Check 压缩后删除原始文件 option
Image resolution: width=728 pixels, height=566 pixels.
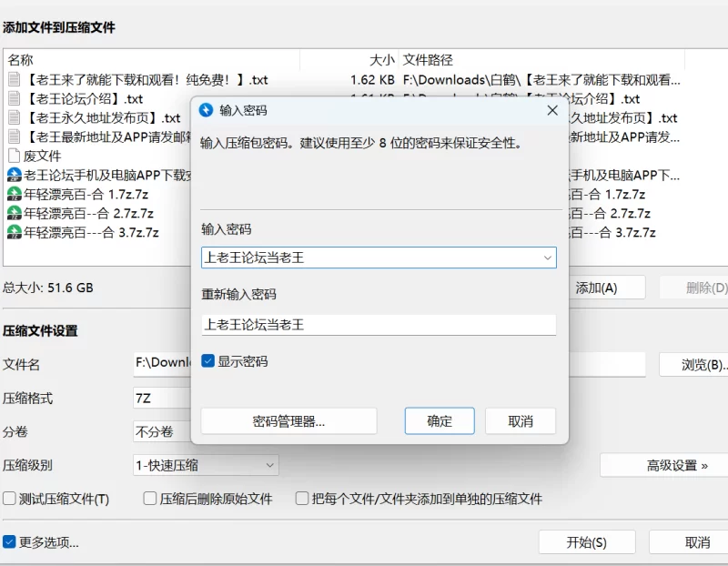(150, 499)
